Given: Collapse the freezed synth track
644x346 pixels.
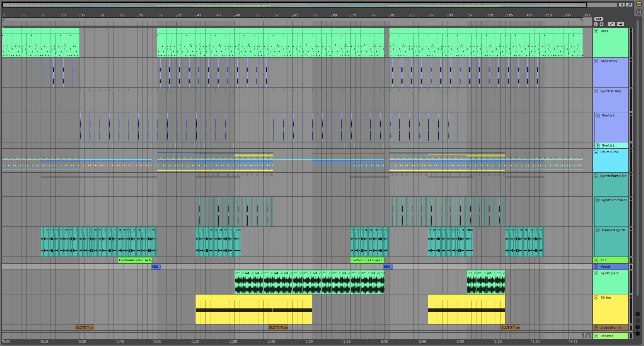Looking at the screenshot, I should [598, 230].
